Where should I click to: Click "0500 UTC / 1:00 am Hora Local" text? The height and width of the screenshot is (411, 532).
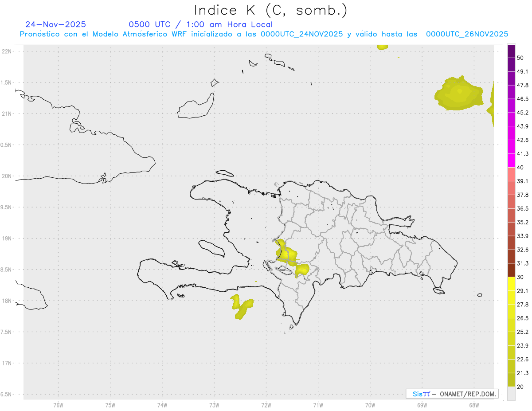click(200, 24)
